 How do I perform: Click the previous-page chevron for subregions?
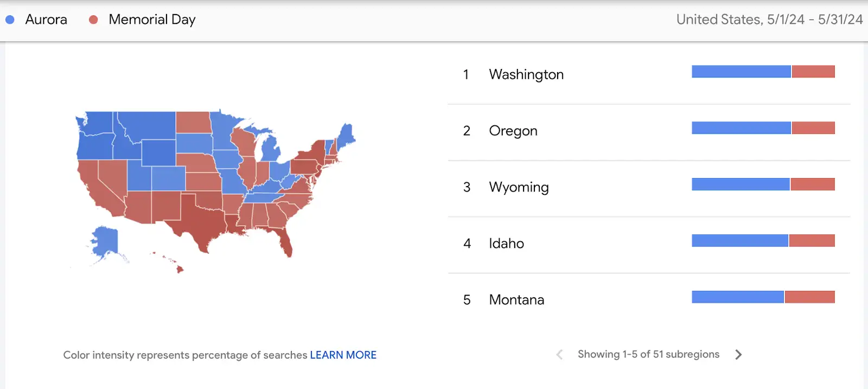pos(559,354)
